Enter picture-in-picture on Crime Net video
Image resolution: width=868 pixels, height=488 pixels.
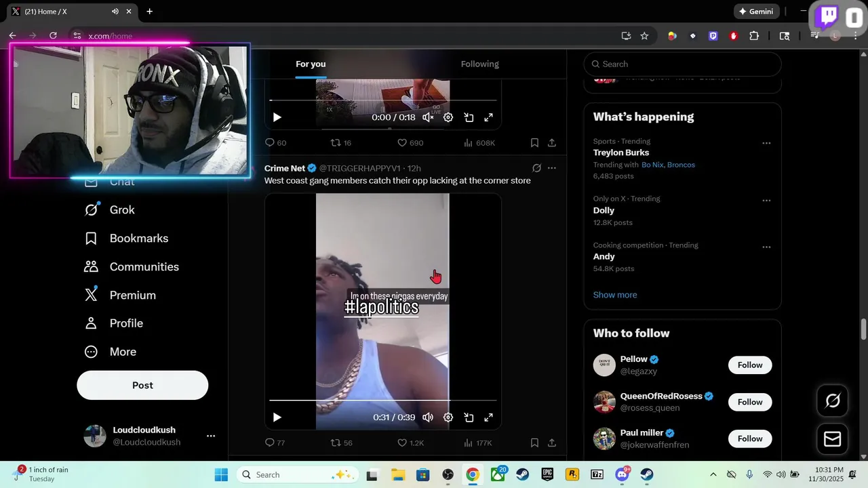pos(469,418)
